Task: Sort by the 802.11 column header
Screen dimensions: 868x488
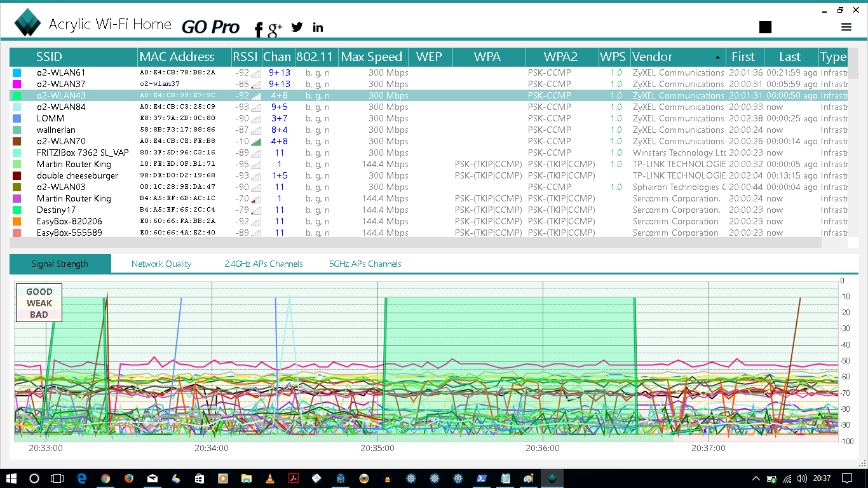Action: [316, 57]
